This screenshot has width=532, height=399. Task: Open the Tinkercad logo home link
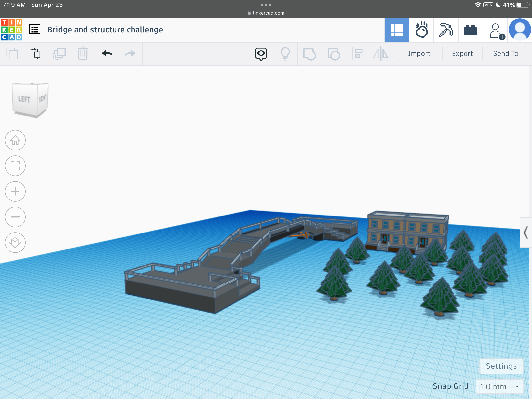pos(12,30)
